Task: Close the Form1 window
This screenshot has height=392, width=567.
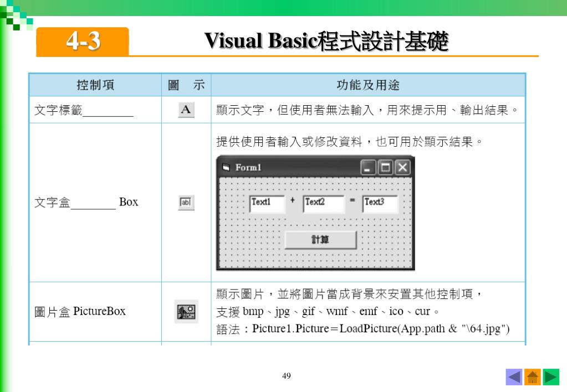Action: [402, 168]
